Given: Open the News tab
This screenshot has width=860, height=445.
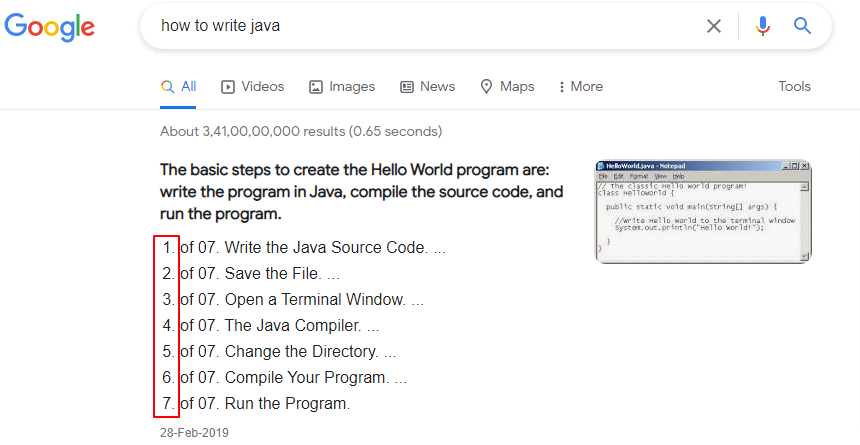Looking at the screenshot, I should click(x=427, y=87).
